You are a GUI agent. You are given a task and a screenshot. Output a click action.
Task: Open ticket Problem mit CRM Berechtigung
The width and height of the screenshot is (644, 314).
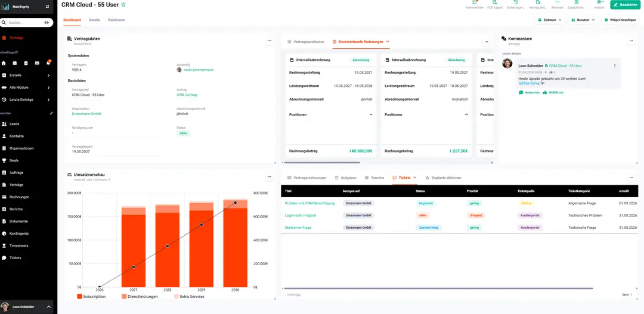[309, 203]
